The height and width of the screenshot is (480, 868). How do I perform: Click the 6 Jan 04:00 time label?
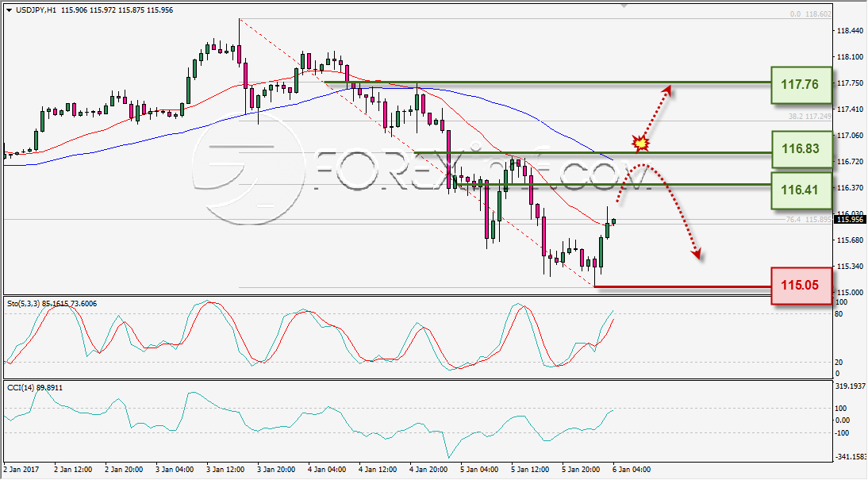[x=632, y=470]
